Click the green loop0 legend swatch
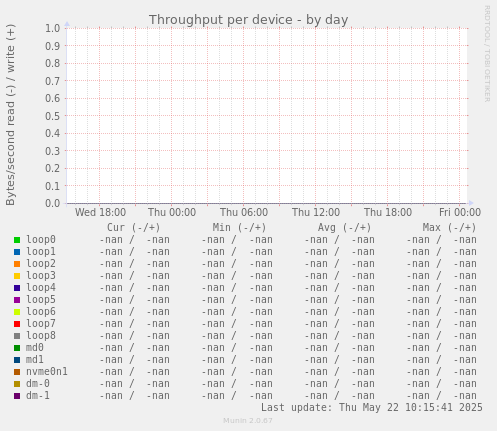 click(x=17, y=240)
